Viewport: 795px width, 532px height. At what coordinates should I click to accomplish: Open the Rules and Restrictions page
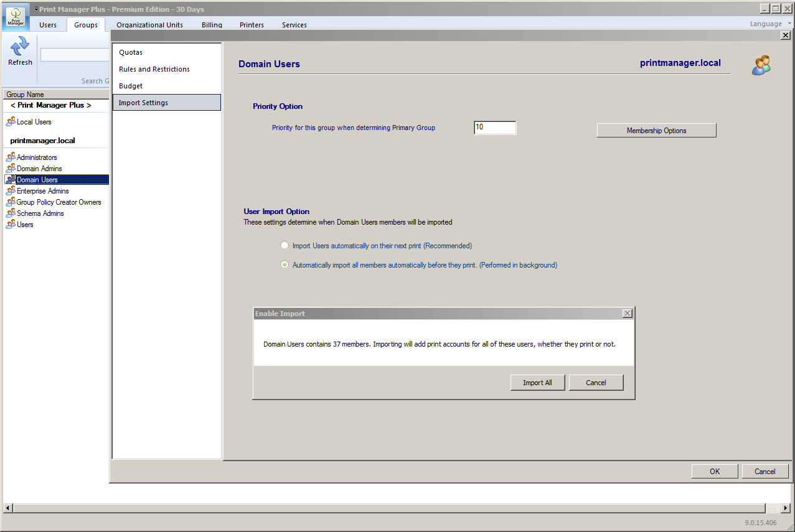167,69
